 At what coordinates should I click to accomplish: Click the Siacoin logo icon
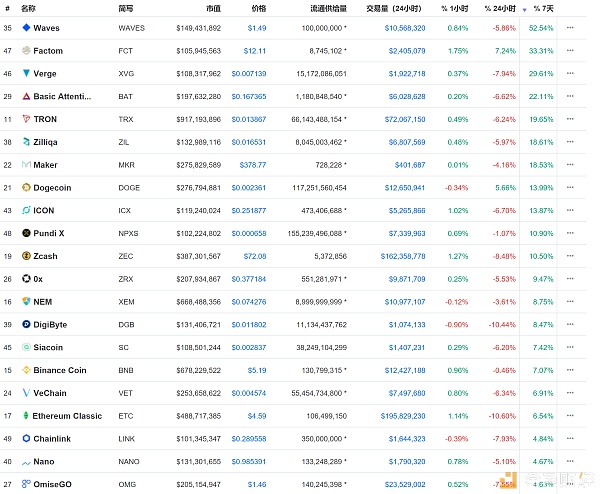pos(26,347)
